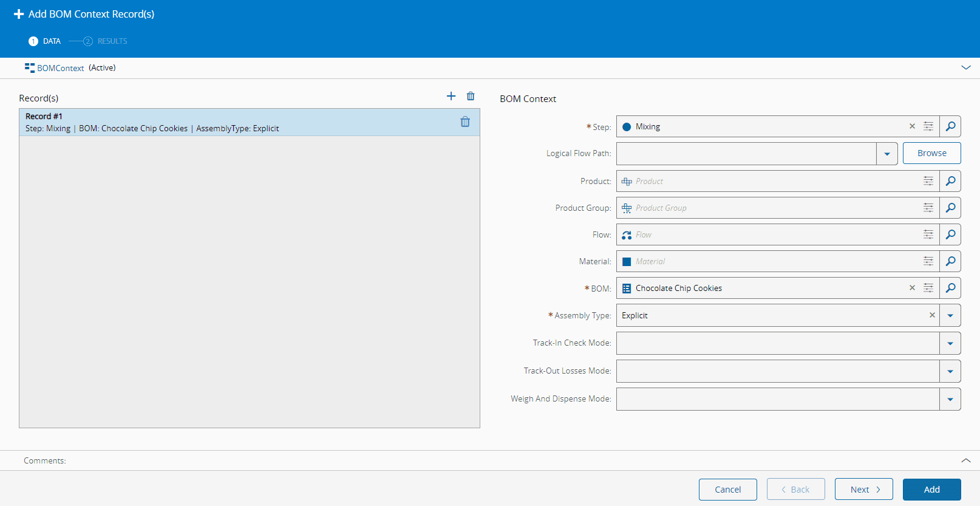Open search for the Step field
This screenshot has height=506, width=980.
(x=950, y=126)
